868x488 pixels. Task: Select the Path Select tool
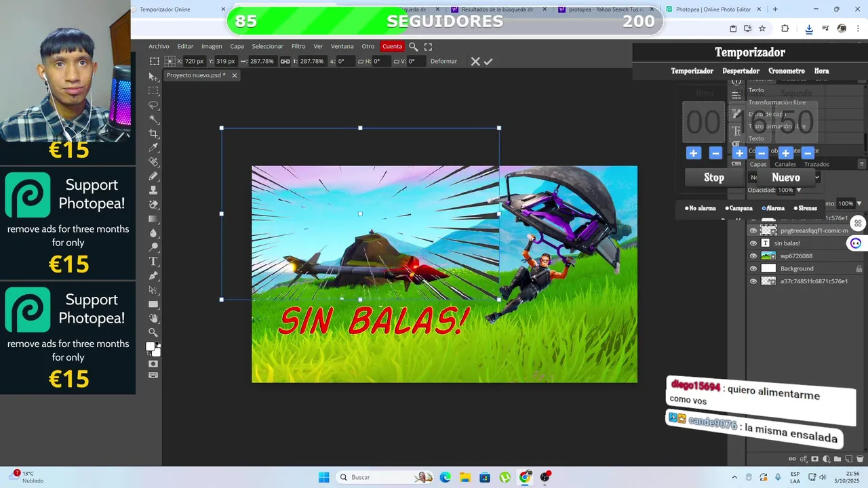coord(153,290)
